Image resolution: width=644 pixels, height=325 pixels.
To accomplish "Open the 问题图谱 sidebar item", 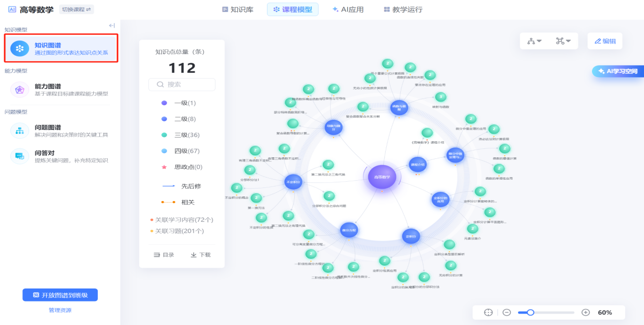I will pyautogui.click(x=60, y=131).
